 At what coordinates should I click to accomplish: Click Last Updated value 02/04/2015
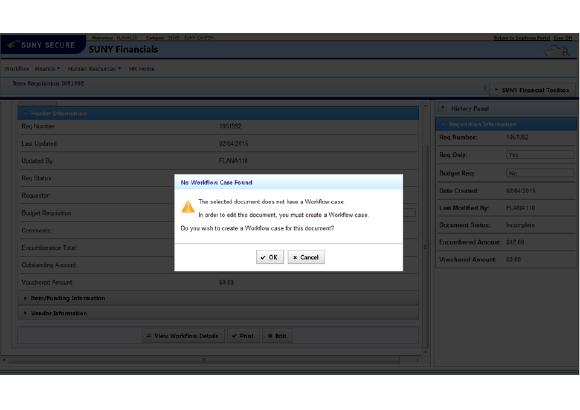tap(233, 144)
